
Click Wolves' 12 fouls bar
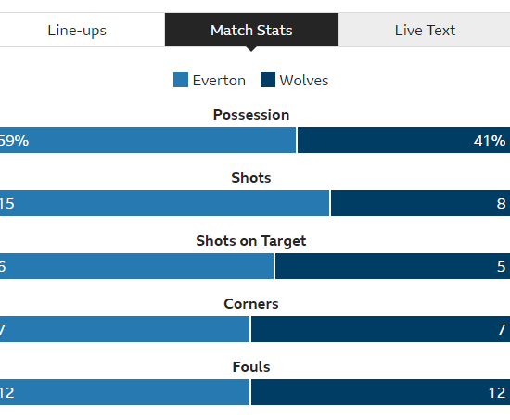pyautogui.click(x=380, y=392)
